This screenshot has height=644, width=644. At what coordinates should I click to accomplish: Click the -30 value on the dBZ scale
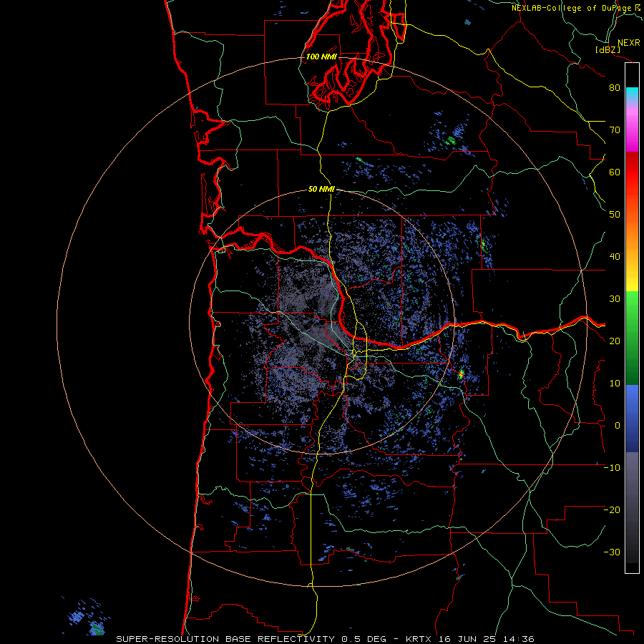[612, 552]
